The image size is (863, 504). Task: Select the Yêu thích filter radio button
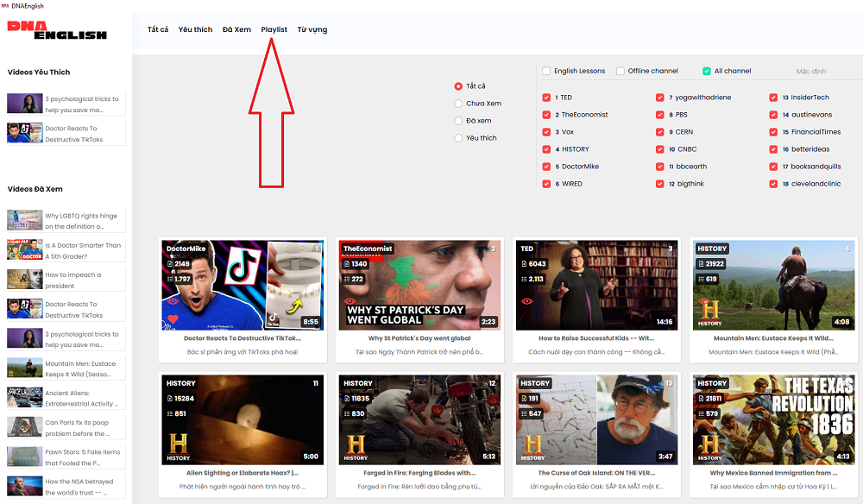[458, 138]
